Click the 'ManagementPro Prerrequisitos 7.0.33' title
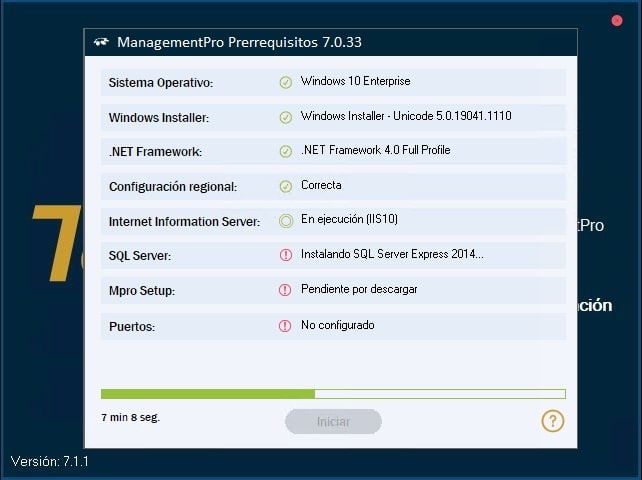The width and height of the screenshot is (642, 480). (240, 42)
